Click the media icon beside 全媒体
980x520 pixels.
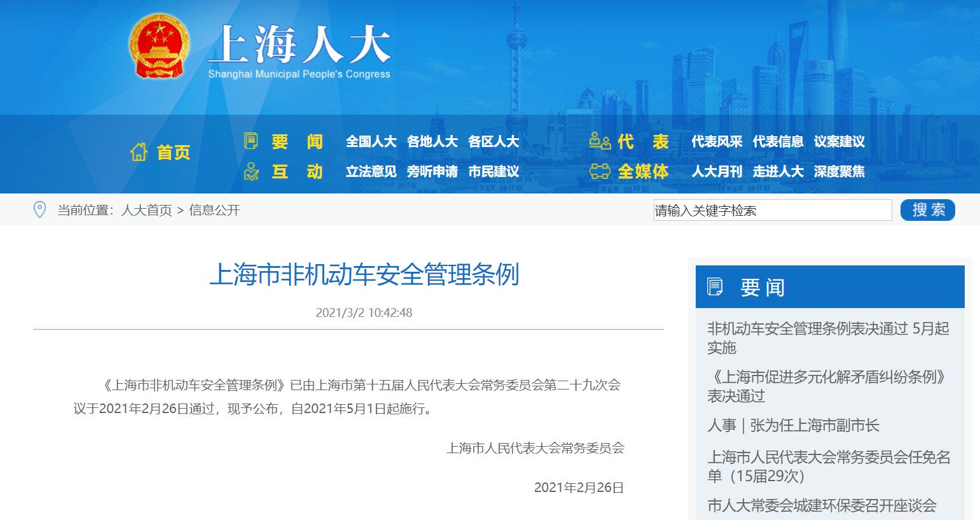coord(600,172)
